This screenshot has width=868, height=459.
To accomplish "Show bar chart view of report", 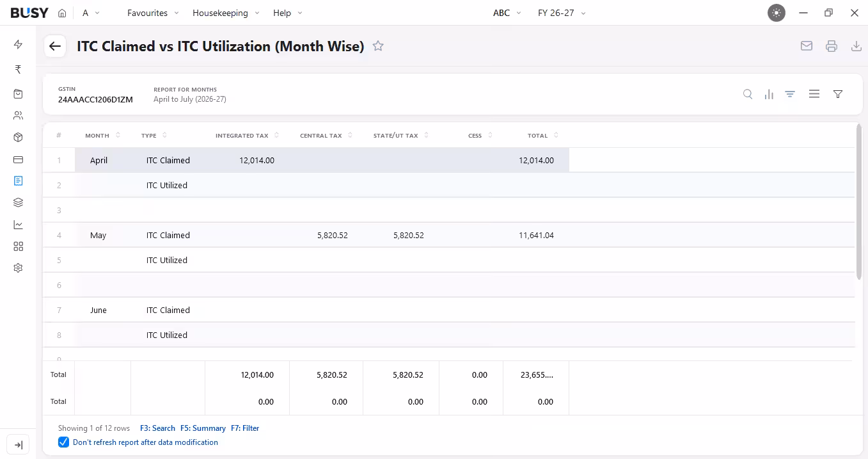I will (x=769, y=94).
